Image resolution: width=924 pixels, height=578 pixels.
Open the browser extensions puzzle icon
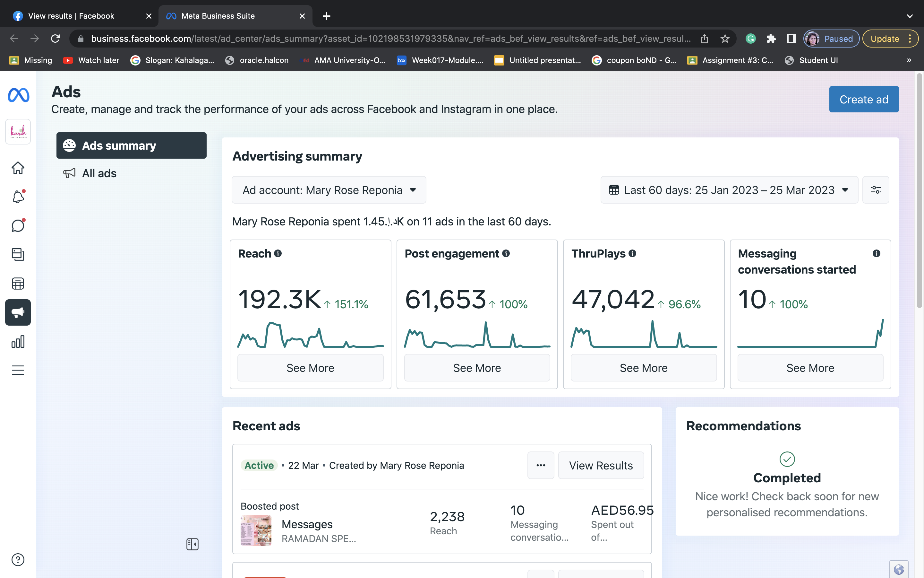click(x=771, y=39)
